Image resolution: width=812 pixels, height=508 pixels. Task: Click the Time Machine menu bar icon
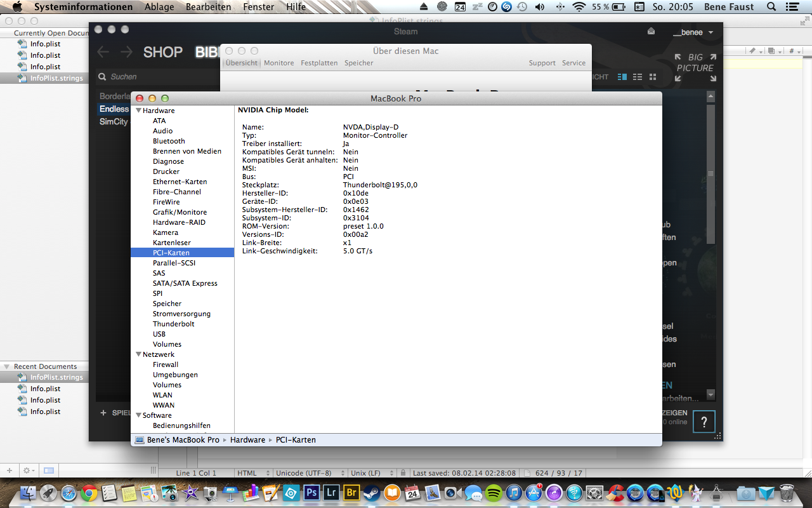point(522,7)
